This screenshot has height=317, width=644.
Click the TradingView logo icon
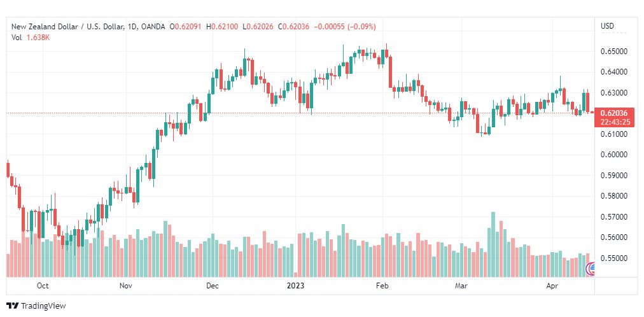click(x=12, y=306)
